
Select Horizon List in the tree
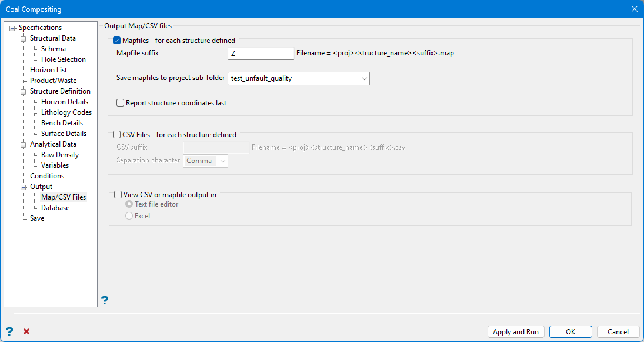48,70
